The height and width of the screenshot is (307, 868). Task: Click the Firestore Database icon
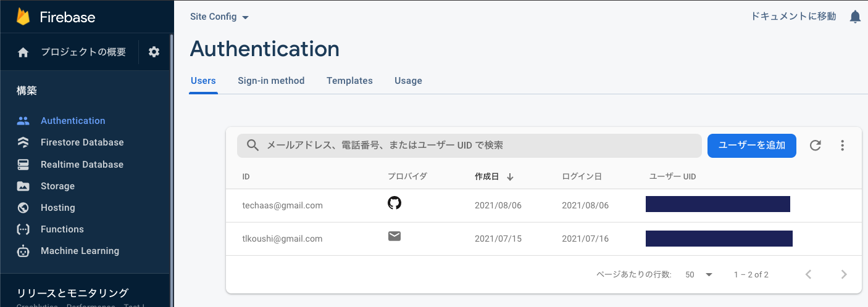(23, 142)
